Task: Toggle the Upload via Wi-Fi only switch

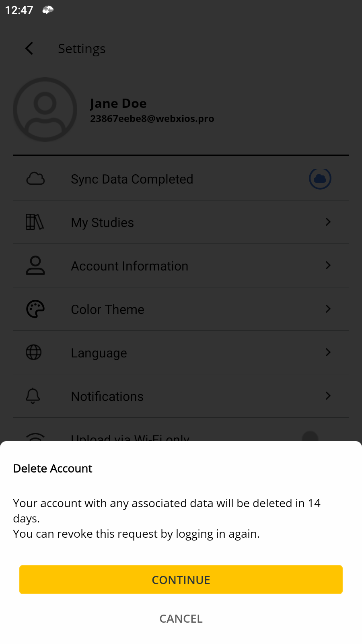Action: coord(310,437)
